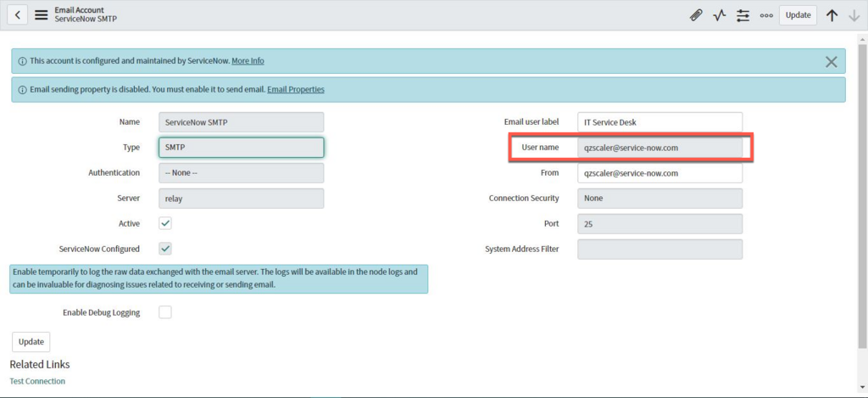Click the Update button below the form
The image size is (868, 398).
[31, 342]
